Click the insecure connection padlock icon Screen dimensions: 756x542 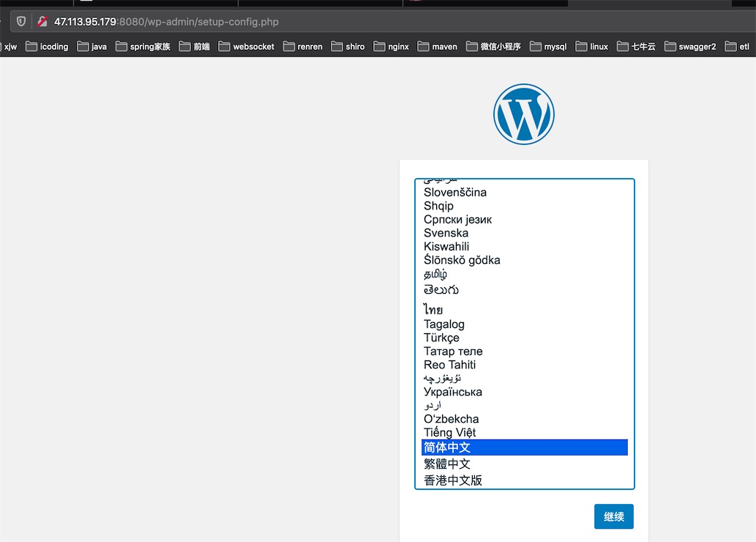[42, 22]
